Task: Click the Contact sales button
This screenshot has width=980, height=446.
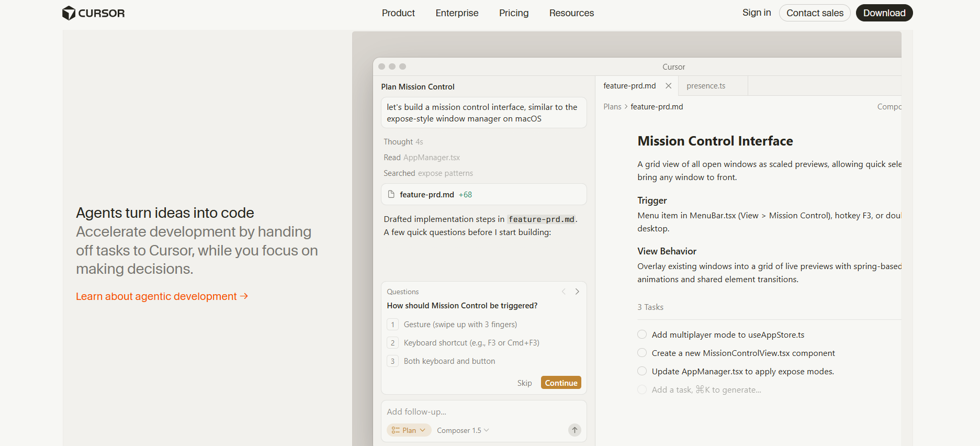Action: coord(815,13)
